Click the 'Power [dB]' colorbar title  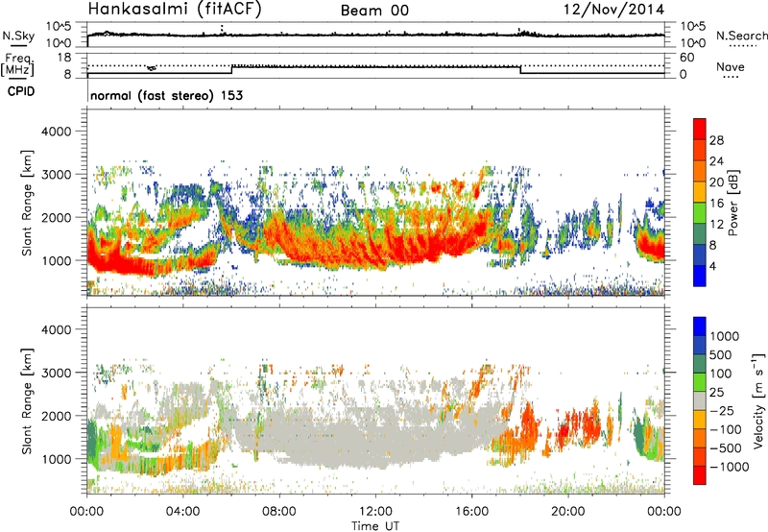[x=733, y=203]
